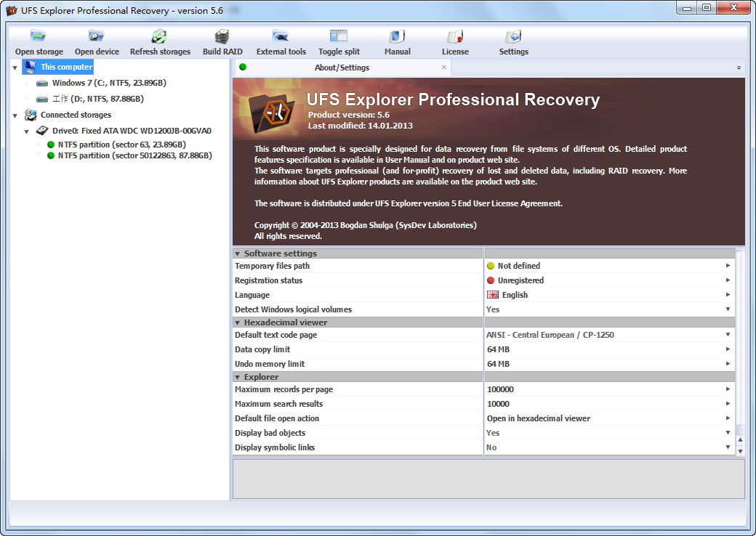
Task: Click arrow for Default file open action
Action: click(728, 418)
